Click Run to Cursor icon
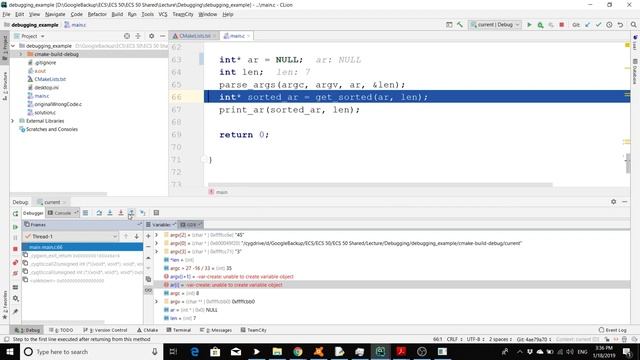 pos(142,213)
